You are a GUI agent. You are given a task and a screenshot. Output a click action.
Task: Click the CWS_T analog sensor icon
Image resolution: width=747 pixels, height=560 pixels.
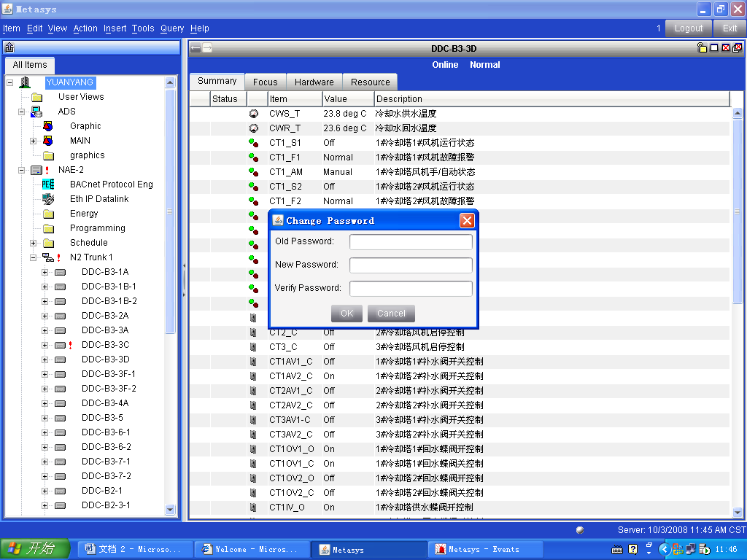(254, 114)
